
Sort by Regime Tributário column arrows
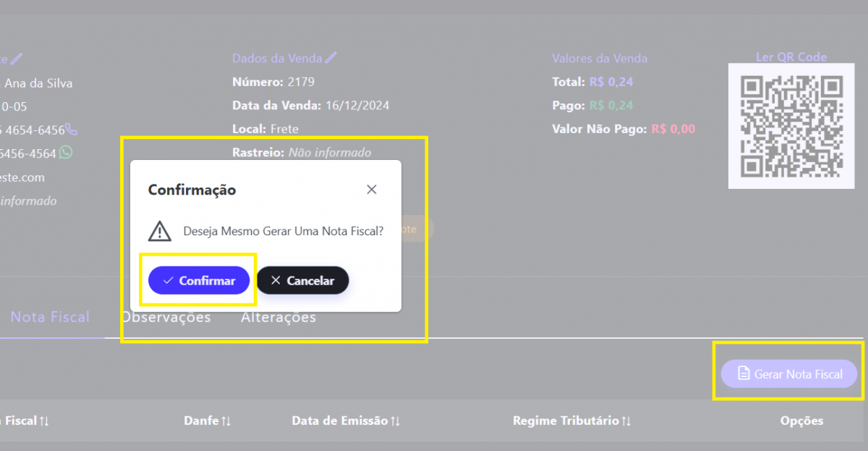(x=626, y=421)
